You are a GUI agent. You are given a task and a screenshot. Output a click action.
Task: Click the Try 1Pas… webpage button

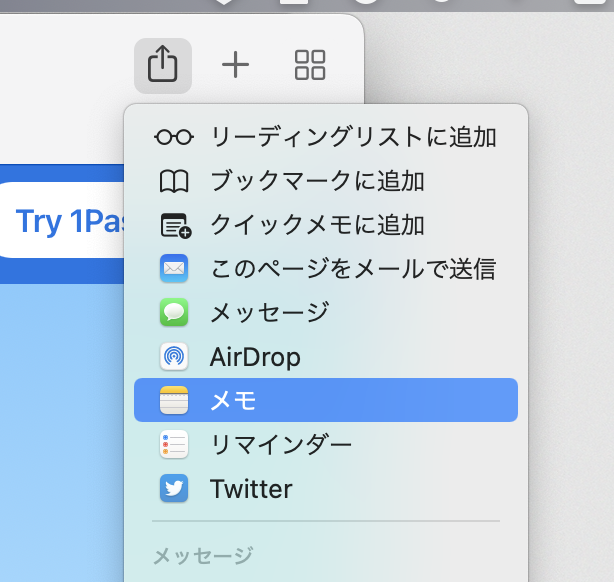click(62, 220)
